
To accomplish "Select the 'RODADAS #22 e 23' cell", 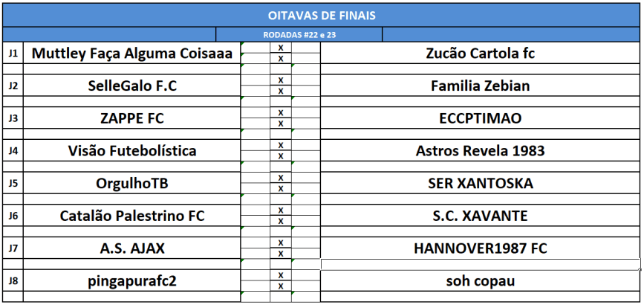I will [x=299, y=35].
